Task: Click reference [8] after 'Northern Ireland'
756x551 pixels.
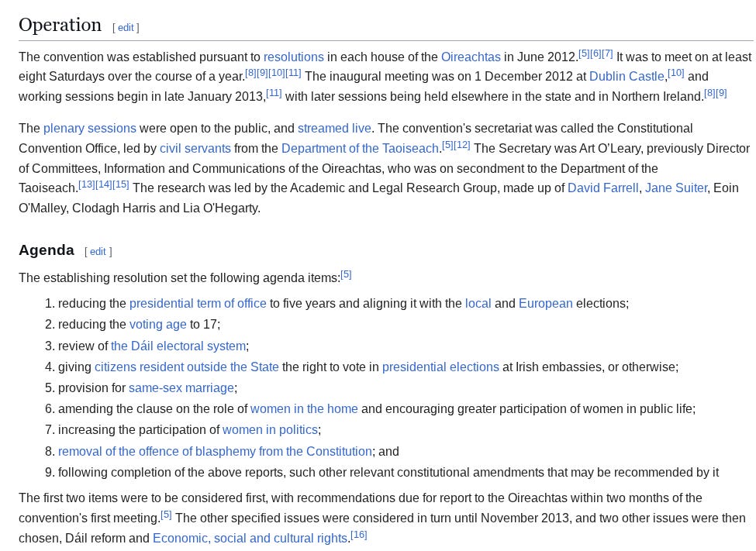Action: point(709,93)
